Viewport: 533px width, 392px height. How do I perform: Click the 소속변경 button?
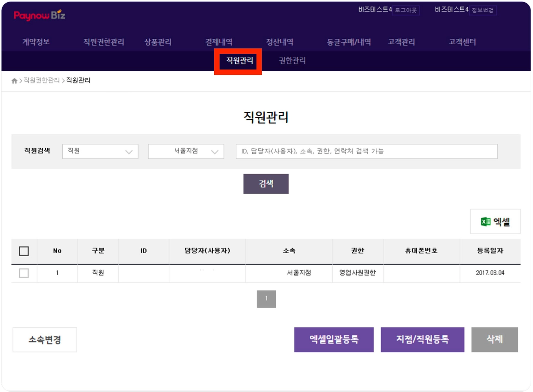click(x=45, y=340)
